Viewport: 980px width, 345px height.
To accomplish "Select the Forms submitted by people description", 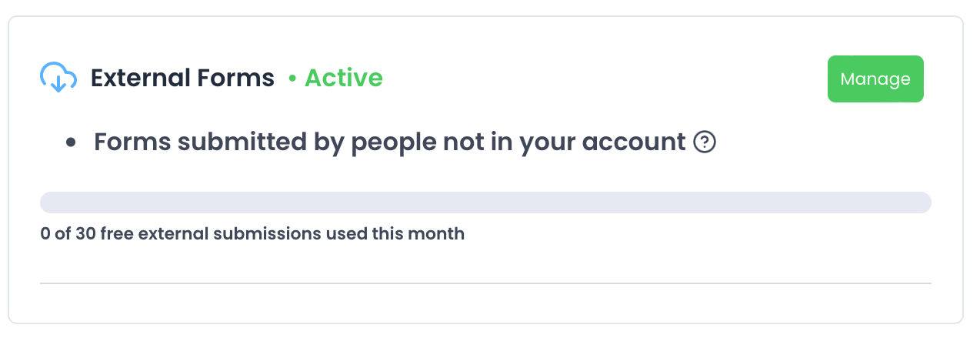I will [x=388, y=142].
